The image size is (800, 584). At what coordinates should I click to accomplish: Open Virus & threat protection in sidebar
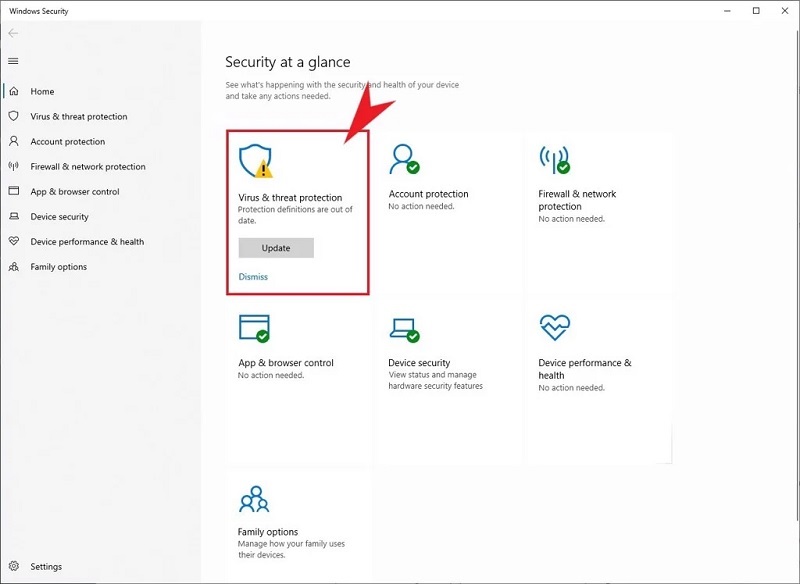(x=78, y=116)
